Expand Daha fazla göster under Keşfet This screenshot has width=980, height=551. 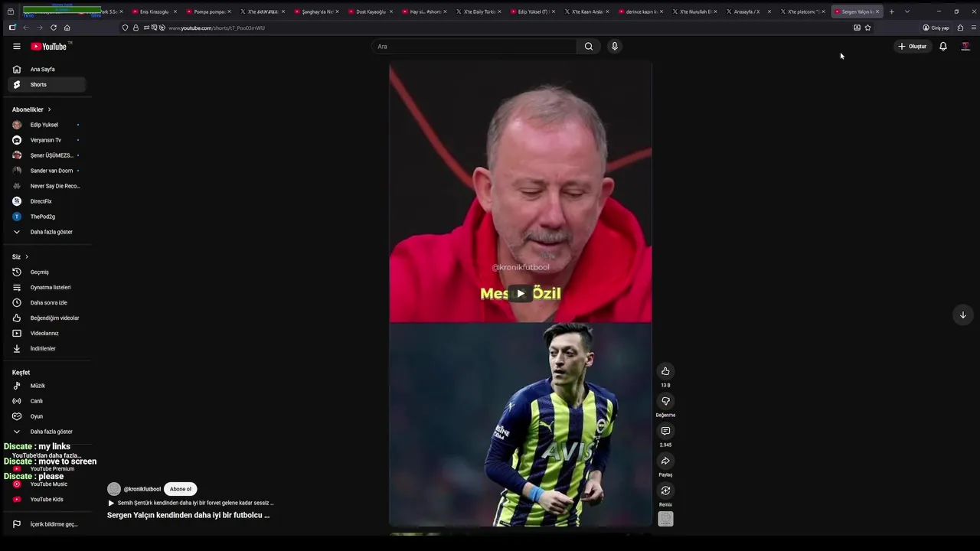(x=46, y=432)
